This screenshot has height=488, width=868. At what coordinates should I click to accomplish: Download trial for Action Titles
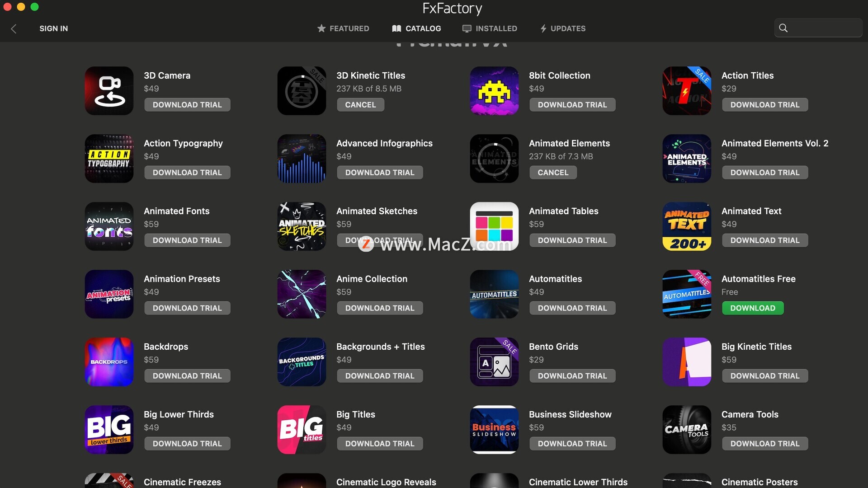pyautogui.click(x=765, y=105)
